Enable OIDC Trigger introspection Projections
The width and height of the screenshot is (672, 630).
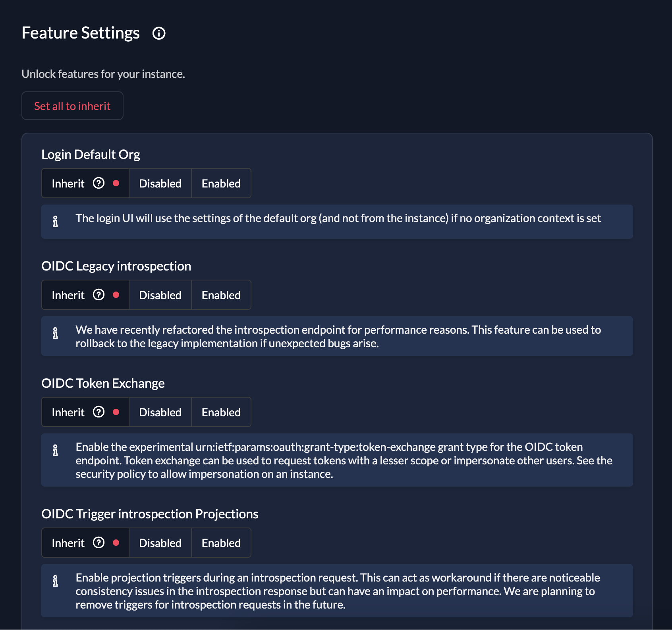tap(221, 543)
